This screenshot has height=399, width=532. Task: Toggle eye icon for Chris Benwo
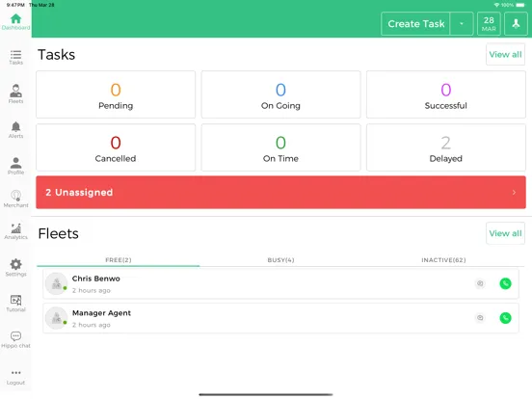tap(480, 283)
